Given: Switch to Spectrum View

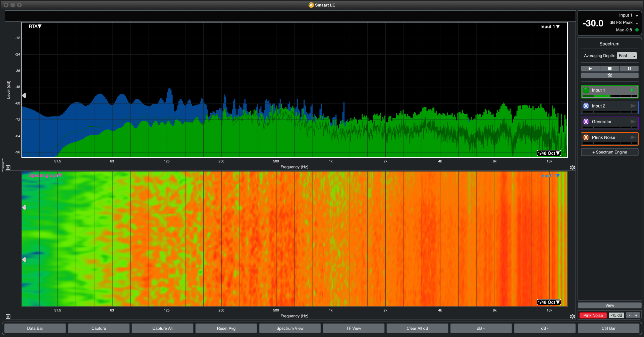Looking at the screenshot, I should coord(290,328).
